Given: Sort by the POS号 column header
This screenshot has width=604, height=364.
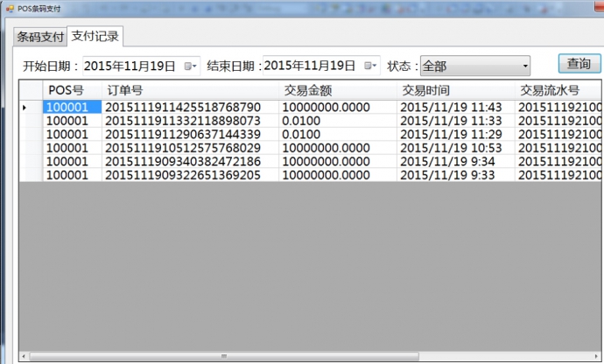Looking at the screenshot, I should [x=72, y=90].
